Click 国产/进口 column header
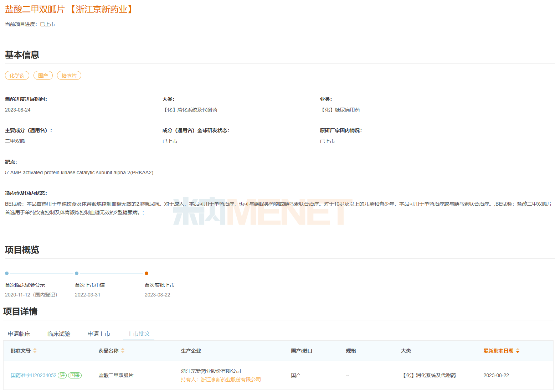 coord(302,351)
